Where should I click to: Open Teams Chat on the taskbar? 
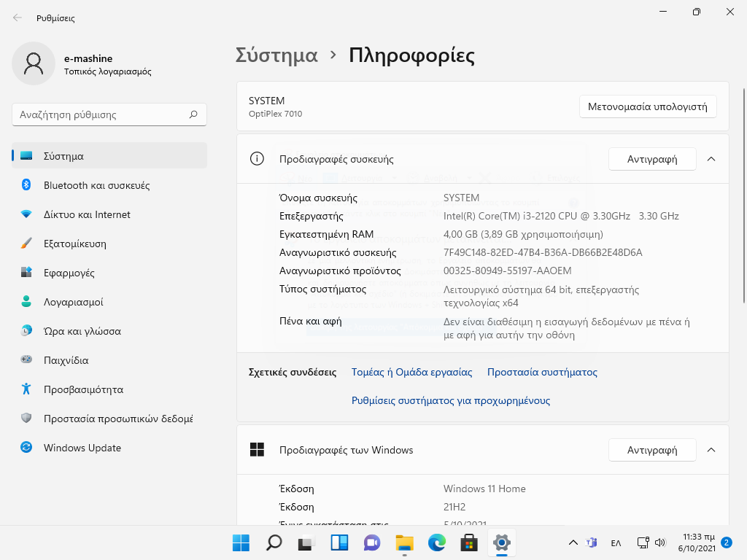tap(371, 542)
